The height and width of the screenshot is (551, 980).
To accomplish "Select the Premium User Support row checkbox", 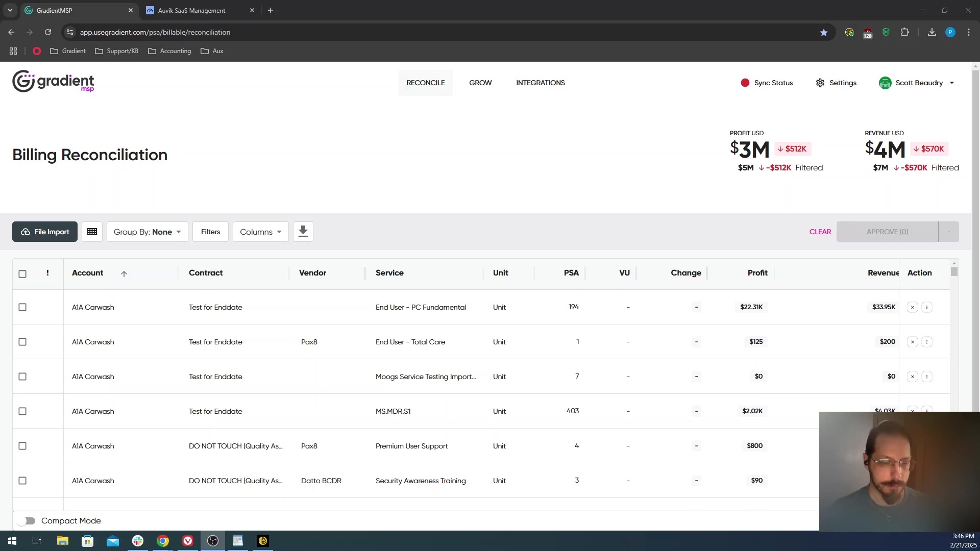I will tap(22, 446).
